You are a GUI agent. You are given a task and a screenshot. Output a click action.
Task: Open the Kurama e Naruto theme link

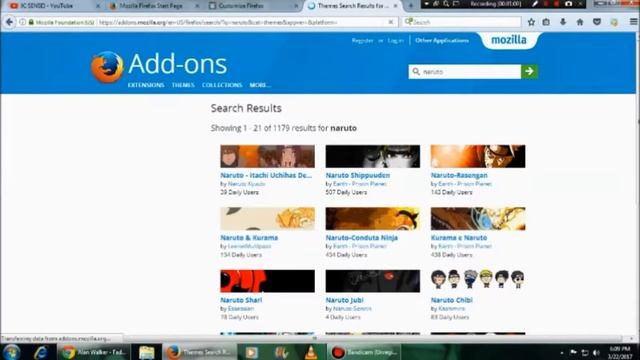click(x=459, y=238)
